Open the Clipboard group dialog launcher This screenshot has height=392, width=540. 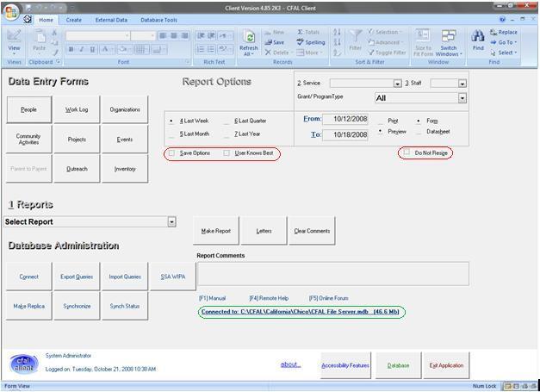coord(59,62)
